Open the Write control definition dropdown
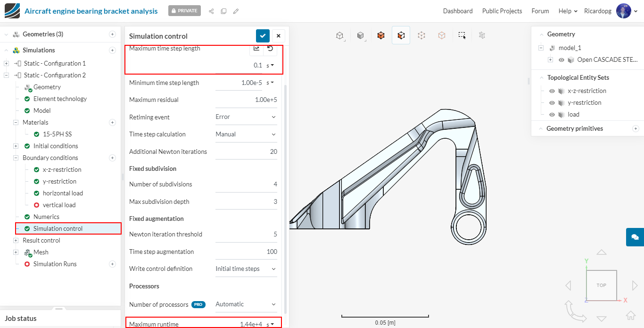This screenshot has height=328, width=644. [x=246, y=269]
